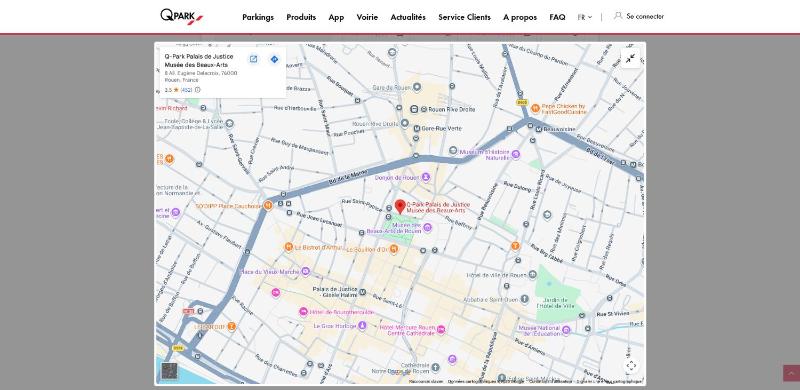This screenshot has width=800, height=390.
Task: Click the red Q-Park location pin
Action: [x=400, y=207]
